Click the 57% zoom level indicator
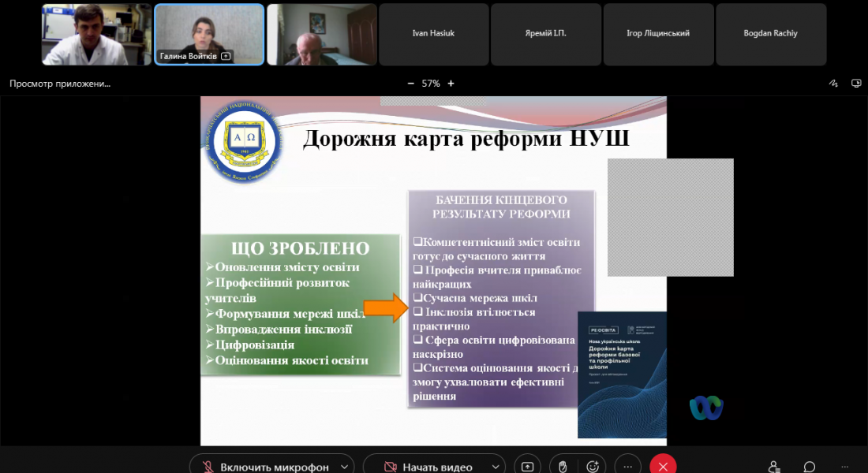Viewport: 868px width, 473px height. tap(431, 84)
